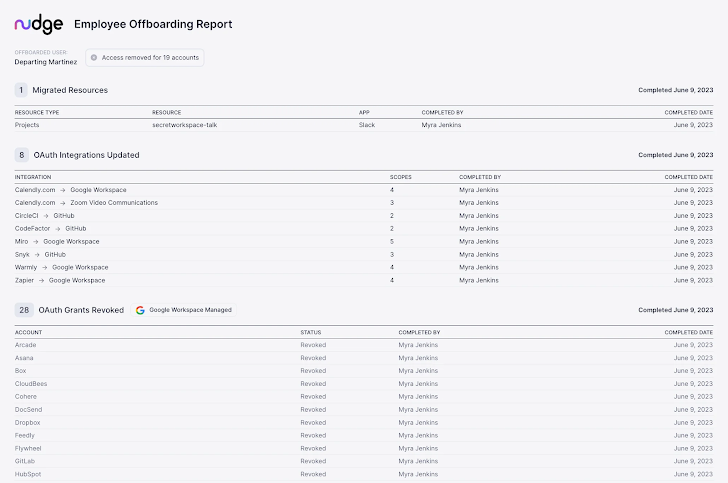This screenshot has width=728, height=483.
Task: Click the OAuth Integrations count badge 8
Action: pyautogui.click(x=22, y=155)
